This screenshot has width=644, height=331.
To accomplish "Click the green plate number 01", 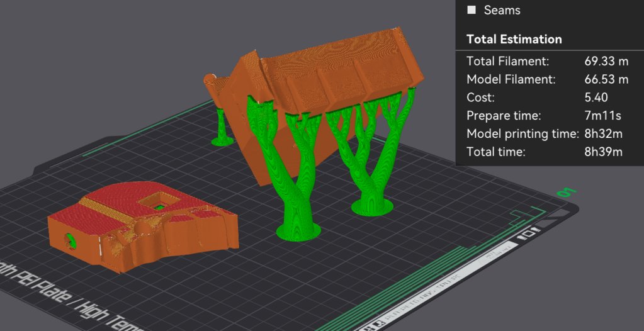I will coord(567,192).
